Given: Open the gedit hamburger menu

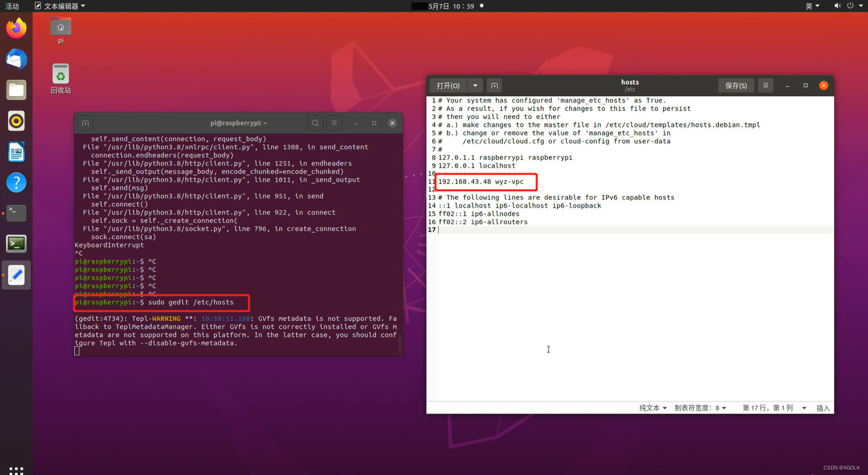Looking at the screenshot, I should click(765, 85).
